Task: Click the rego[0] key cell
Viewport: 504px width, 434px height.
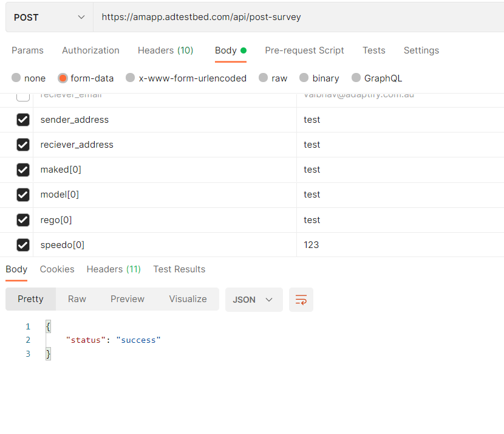Action: [165, 220]
